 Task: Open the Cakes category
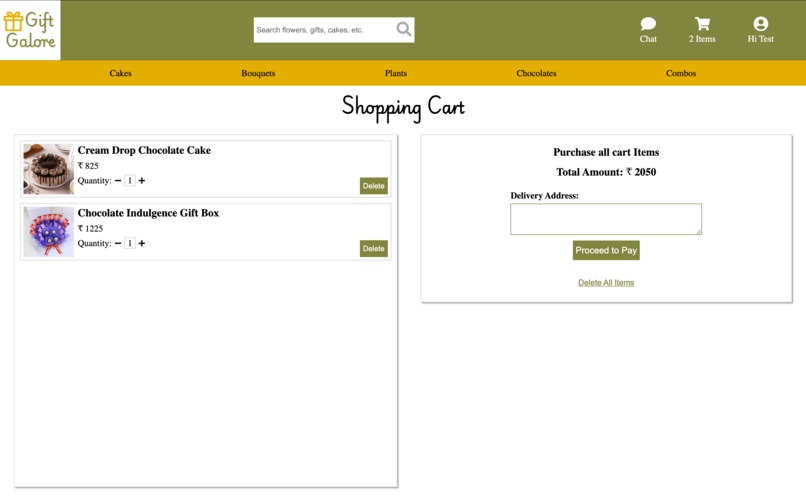coord(120,73)
